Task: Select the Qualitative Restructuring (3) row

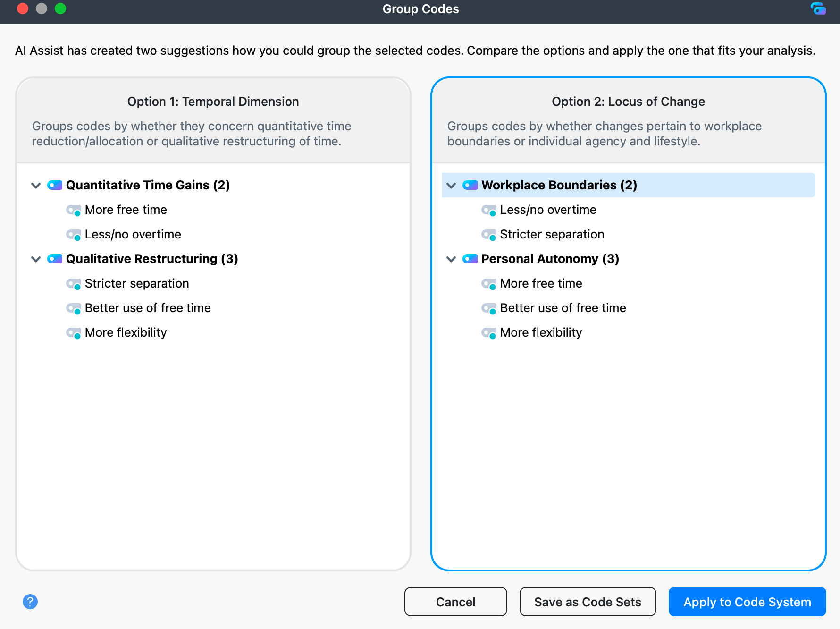Action: tap(213, 259)
